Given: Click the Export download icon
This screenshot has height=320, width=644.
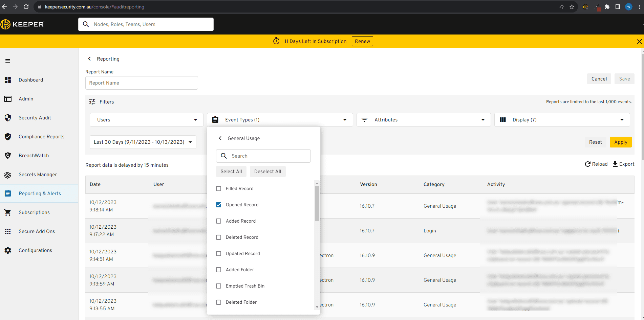Looking at the screenshot, I should tap(615, 164).
